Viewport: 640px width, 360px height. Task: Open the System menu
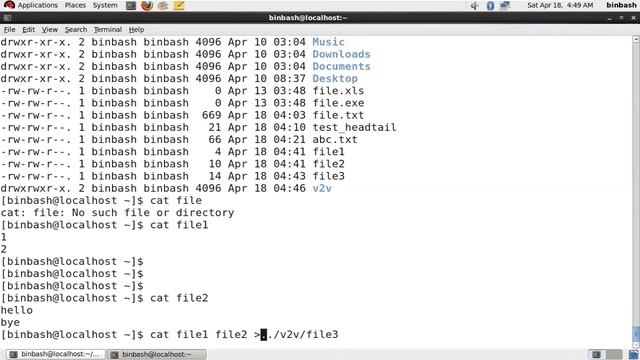(105, 5)
